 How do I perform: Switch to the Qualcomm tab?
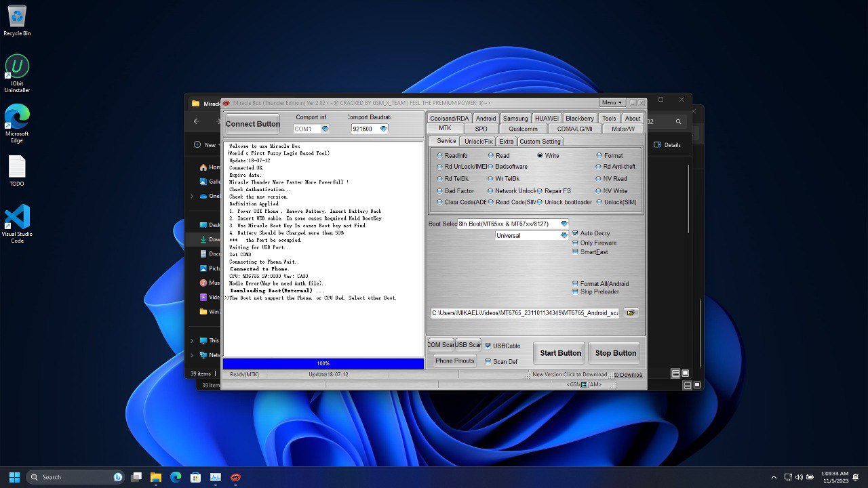(523, 129)
